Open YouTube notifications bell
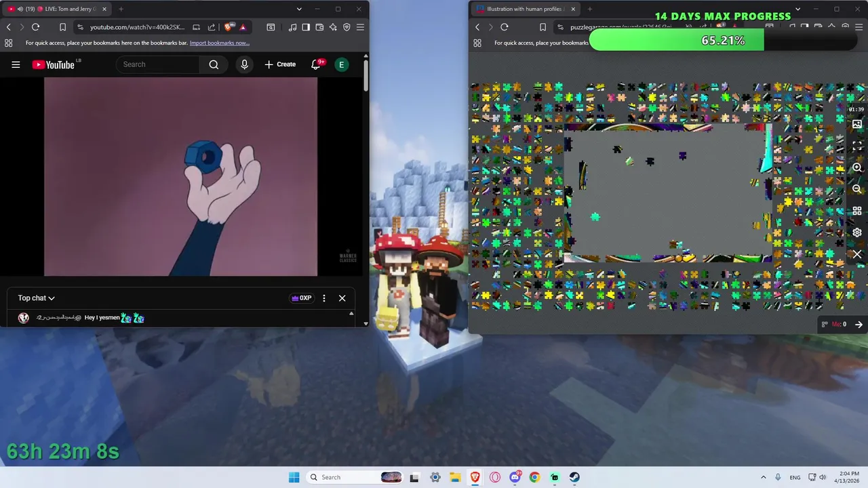Screen dimensions: 868x488 (316, 64)
